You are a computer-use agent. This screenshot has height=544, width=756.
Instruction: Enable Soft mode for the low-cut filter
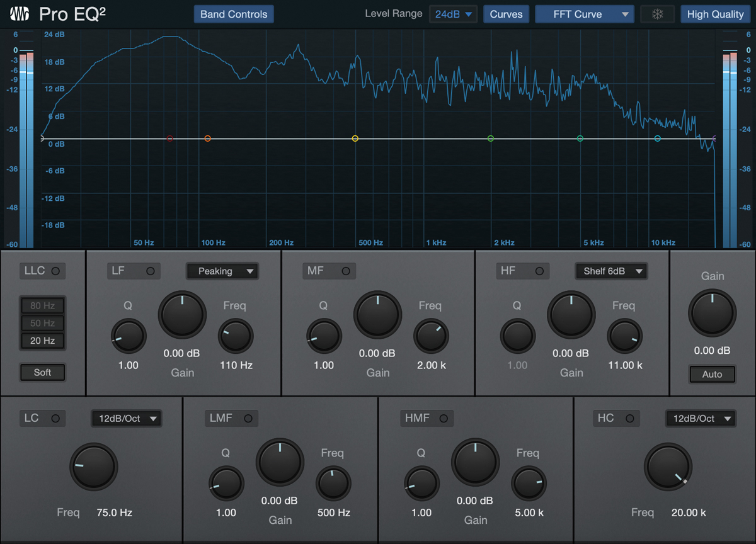pyautogui.click(x=42, y=372)
